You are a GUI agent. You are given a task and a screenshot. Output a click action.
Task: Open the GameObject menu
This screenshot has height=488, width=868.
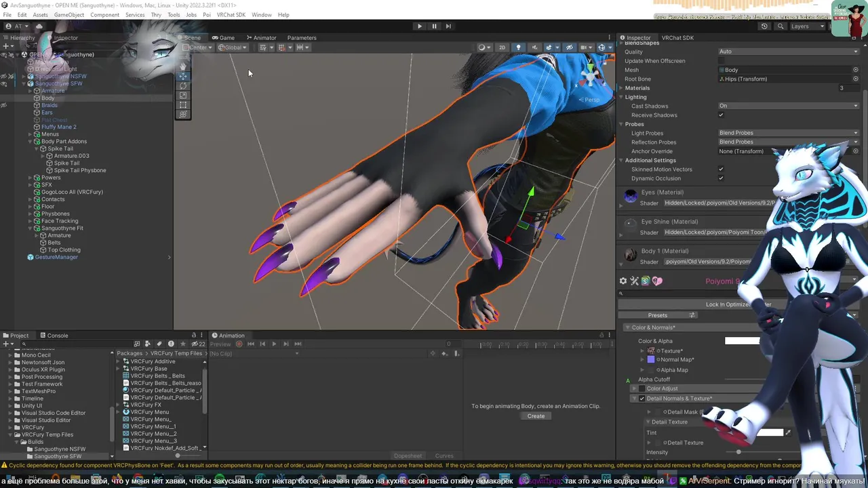68,15
